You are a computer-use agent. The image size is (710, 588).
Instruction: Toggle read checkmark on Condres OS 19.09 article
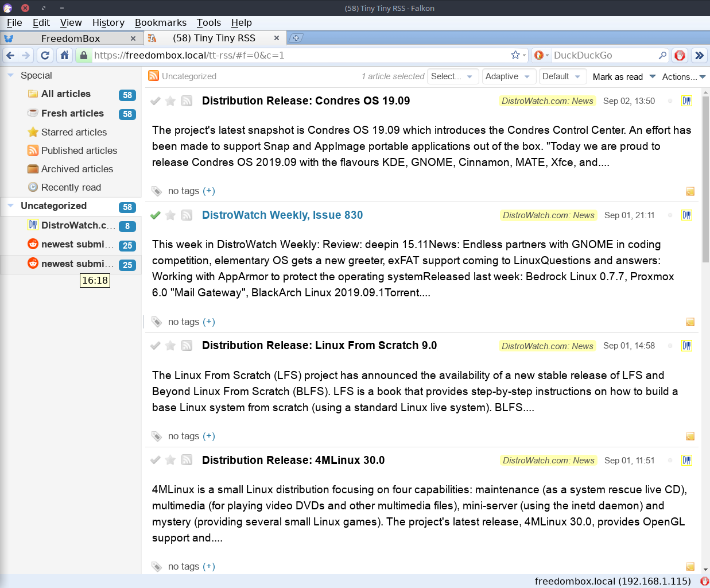155,101
